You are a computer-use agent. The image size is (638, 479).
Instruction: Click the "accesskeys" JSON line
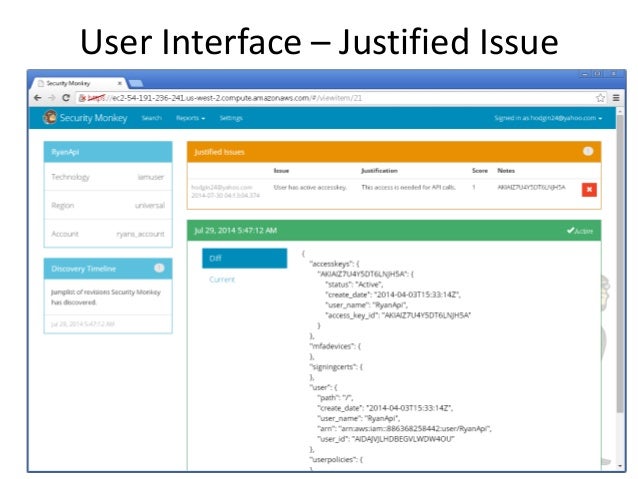[x=334, y=264]
